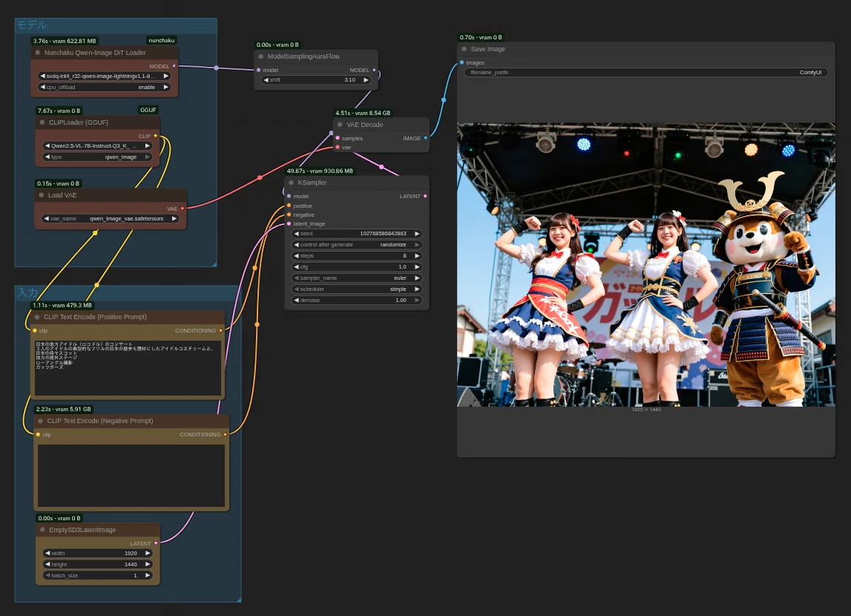
Task: Open the Qwen2.5-VL-7B-Instruct CLIP model selector
Action: 97,145
